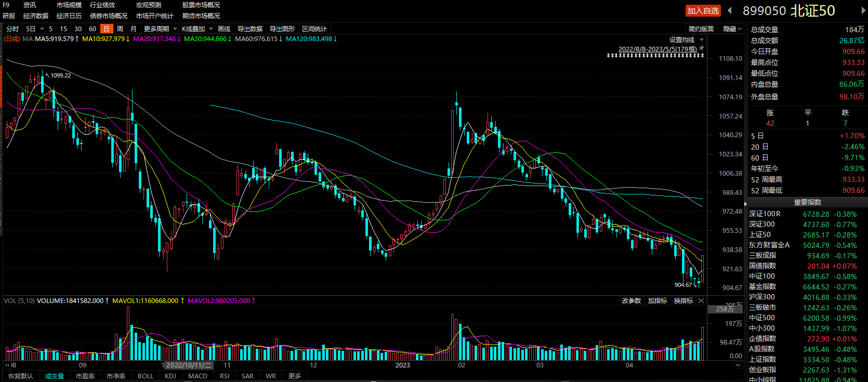The width and height of the screenshot is (868, 382).
Task: Click the 导出数据 button
Action: coord(250,29)
